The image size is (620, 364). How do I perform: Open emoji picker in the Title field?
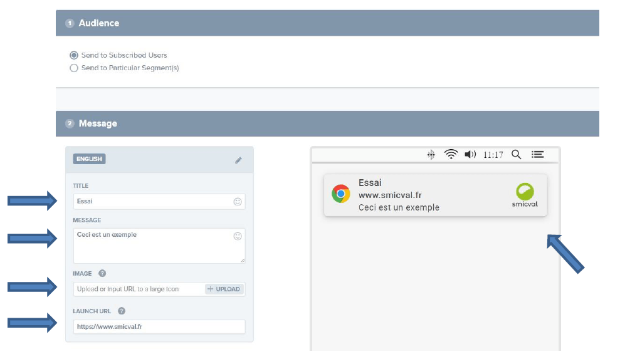[238, 202]
